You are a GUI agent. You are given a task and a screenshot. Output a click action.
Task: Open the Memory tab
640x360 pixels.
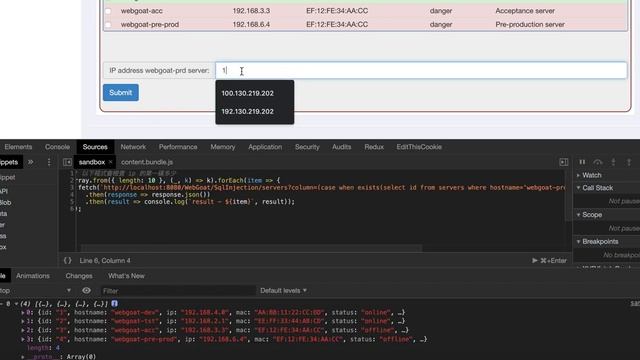[x=223, y=147]
